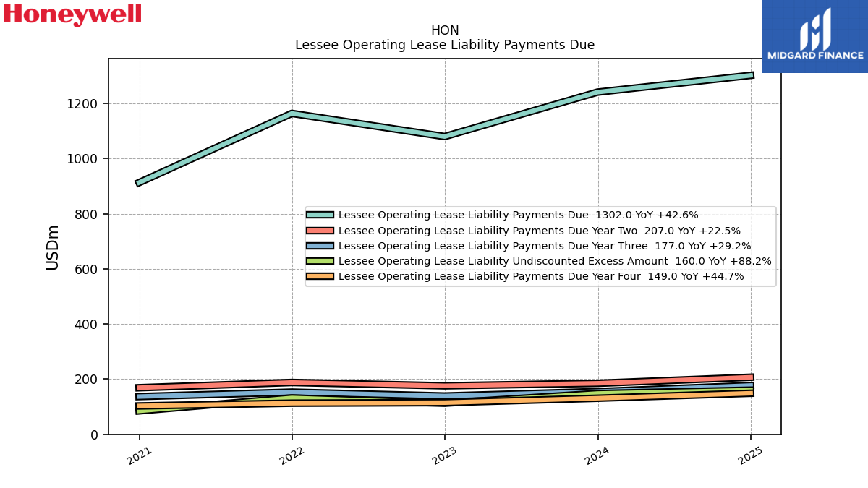Click the 400 y-axis tick label
This screenshot has height=488, width=868.
tap(87, 324)
